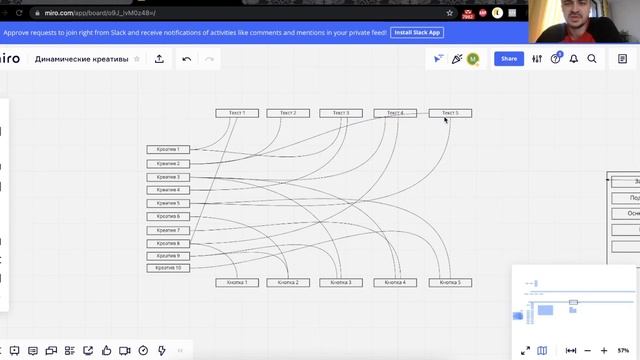Open the activity lightning bolt icon
This screenshot has height=360, width=640.
162,351
